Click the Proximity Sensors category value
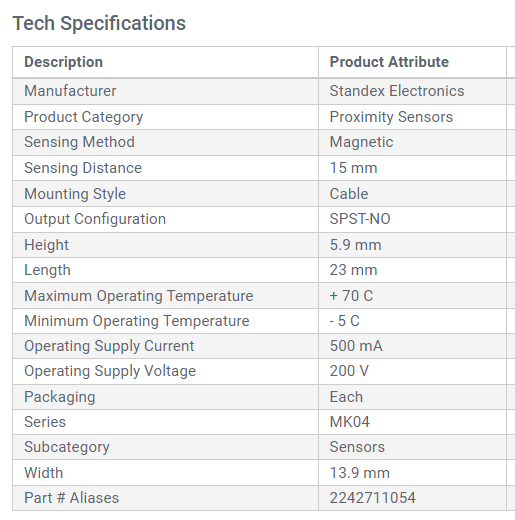This screenshot has height=520, width=515. [x=391, y=117]
